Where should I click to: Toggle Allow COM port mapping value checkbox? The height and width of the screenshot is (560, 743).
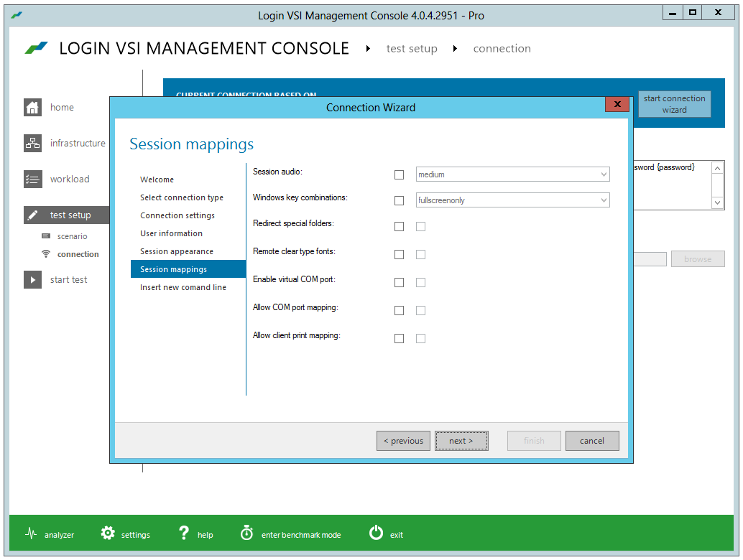point(421,311)
